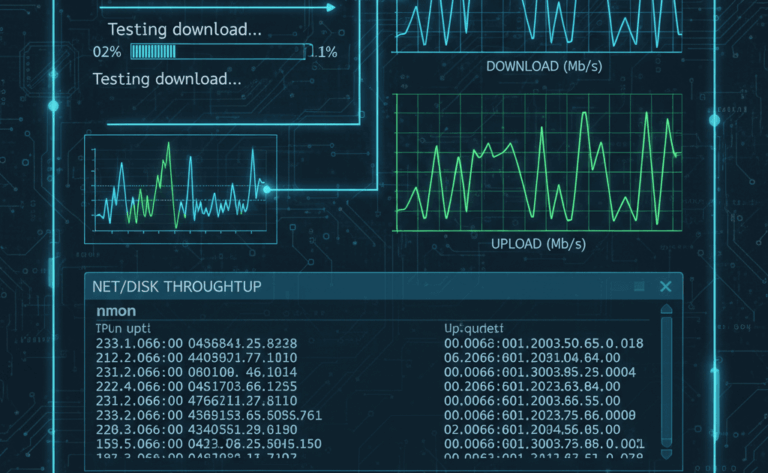Click the nmon panel vertical scrollbar thumb
This screenshot has width=768, height=473.
pyautogui.click(x=666, y=381)
